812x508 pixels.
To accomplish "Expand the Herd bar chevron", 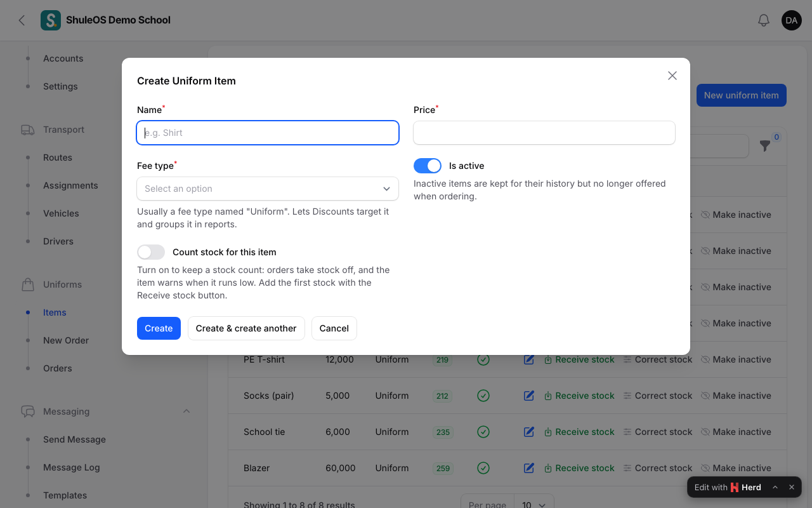I will click(x=775, y=487).
